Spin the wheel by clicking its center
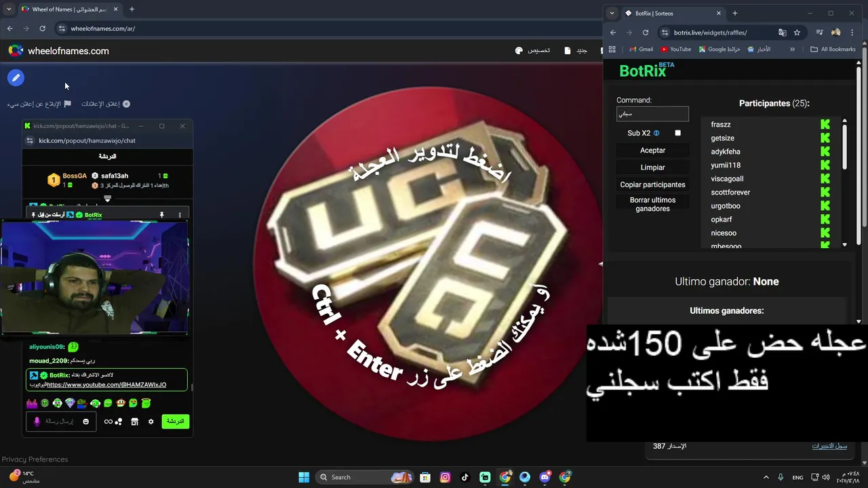 pyautogui.click(x=431, y=264)
